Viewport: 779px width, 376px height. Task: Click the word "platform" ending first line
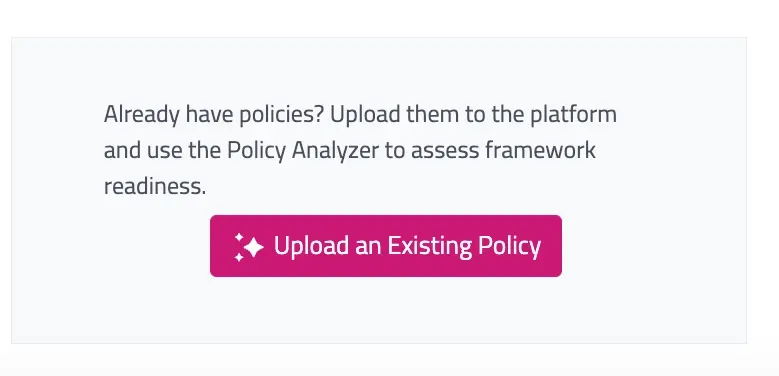point(573,115)
